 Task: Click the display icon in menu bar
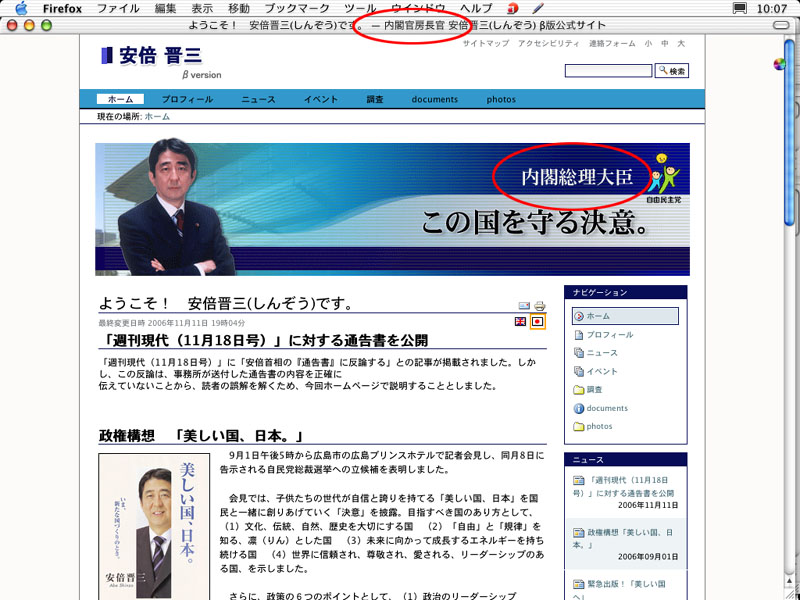pyautogui.click(x=739, y=9)
